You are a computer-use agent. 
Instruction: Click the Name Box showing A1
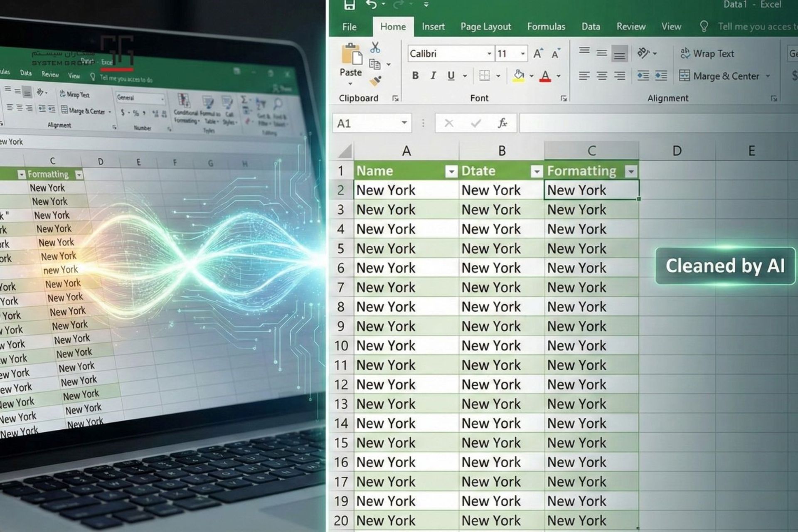point(366,123)
